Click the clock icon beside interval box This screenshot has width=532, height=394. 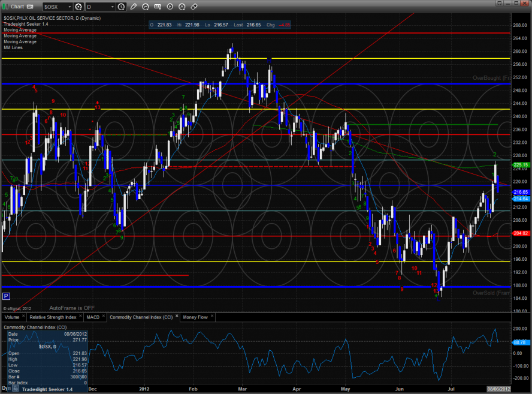click(x=122, y=7)
